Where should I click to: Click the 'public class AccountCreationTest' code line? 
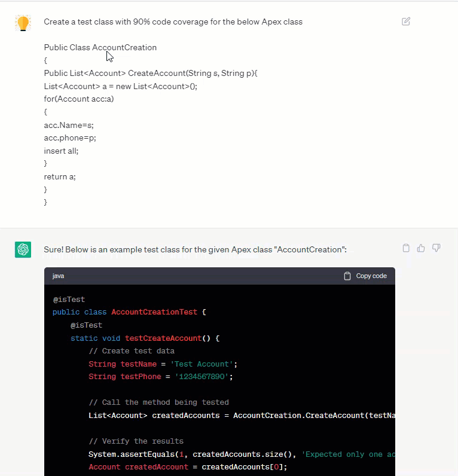(129, 312)
